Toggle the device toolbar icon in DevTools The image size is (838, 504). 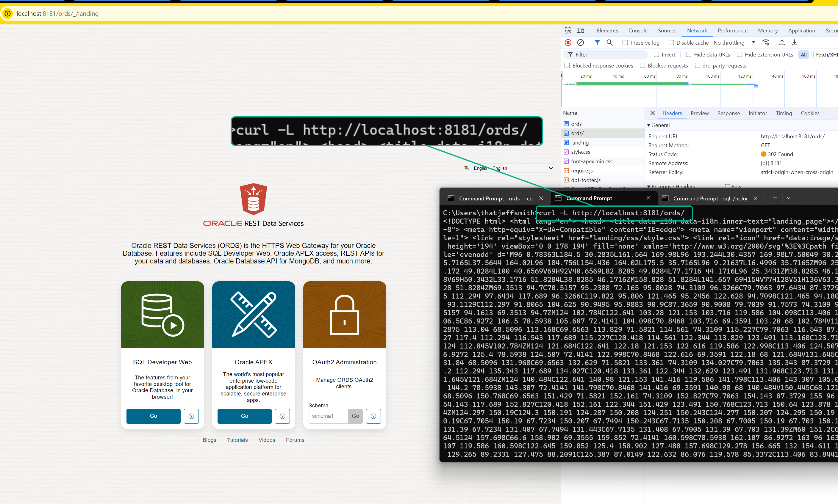pyautogui.click(x=581, y=31)
